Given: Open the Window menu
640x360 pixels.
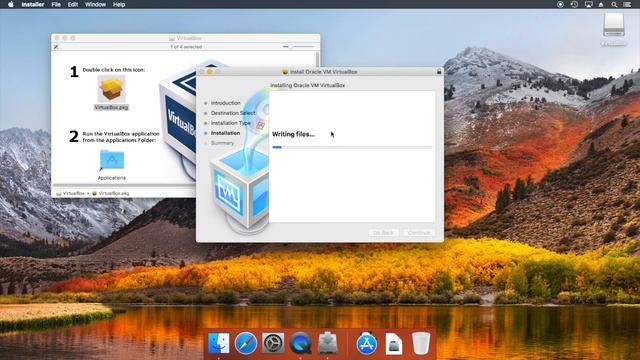Looking at the screenshot, I should click(95, 4).
